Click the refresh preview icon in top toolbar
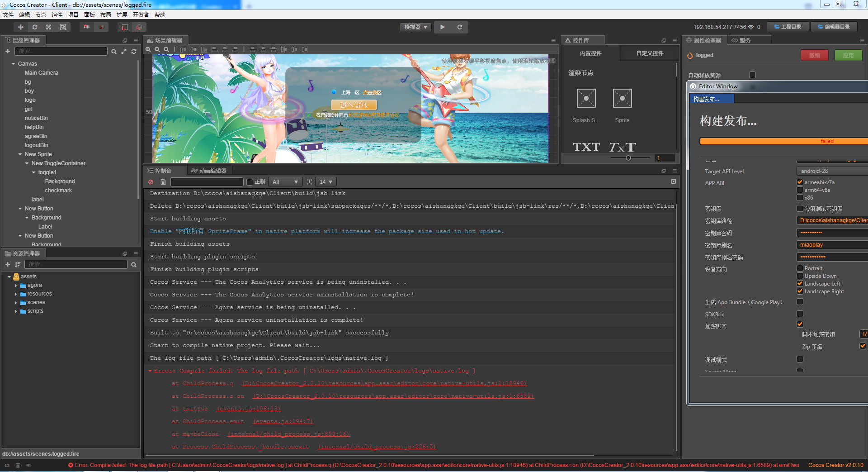 pyautogui.click(x=460, y=27)
